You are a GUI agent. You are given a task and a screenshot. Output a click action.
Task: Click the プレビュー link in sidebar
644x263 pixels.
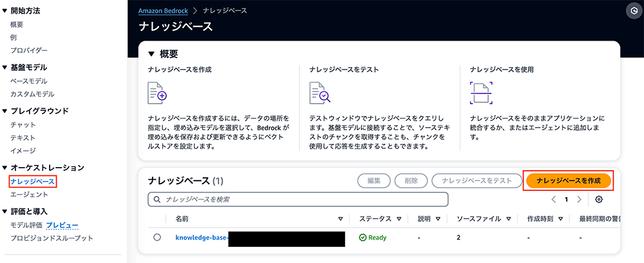click(62, 225)
